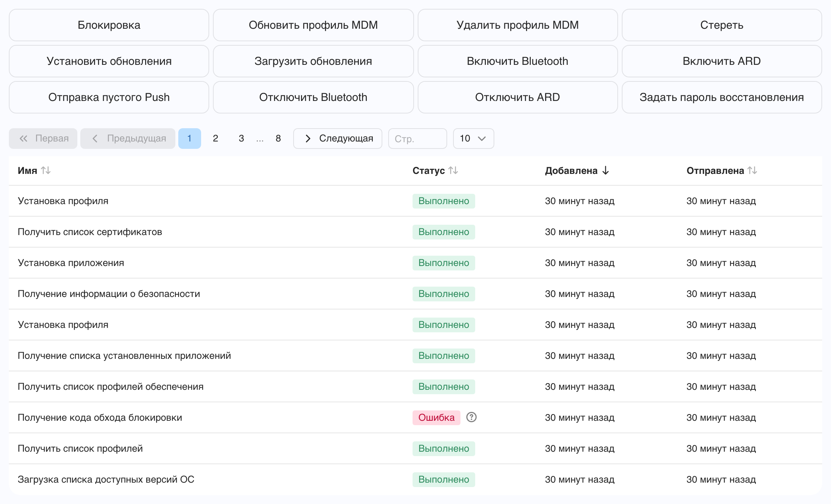This screenshot has height=504, width=831.
Task: Click Выполнено badge for Установка приложения
Action: pos(444,263)
